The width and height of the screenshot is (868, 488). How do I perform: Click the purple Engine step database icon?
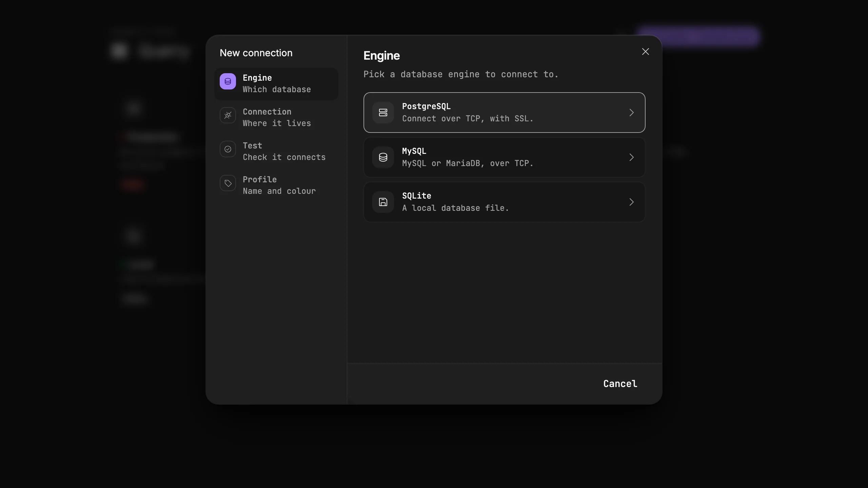point(228,81)
